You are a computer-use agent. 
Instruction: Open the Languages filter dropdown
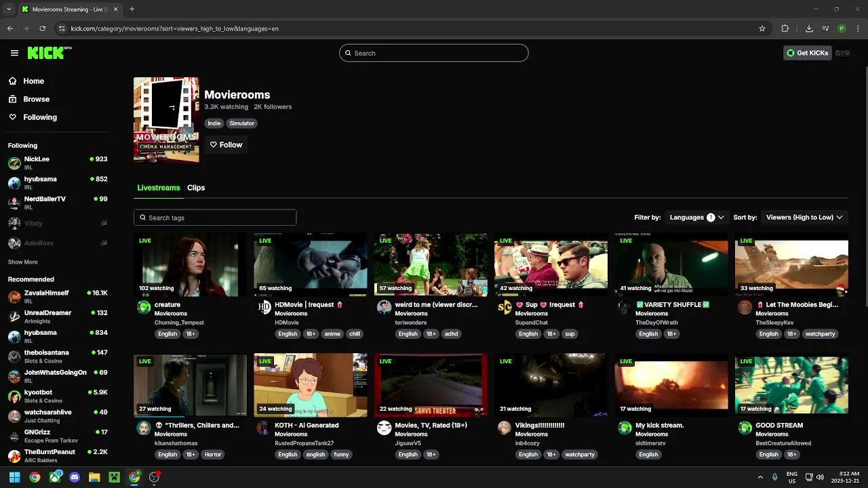(x=696, y=218)
